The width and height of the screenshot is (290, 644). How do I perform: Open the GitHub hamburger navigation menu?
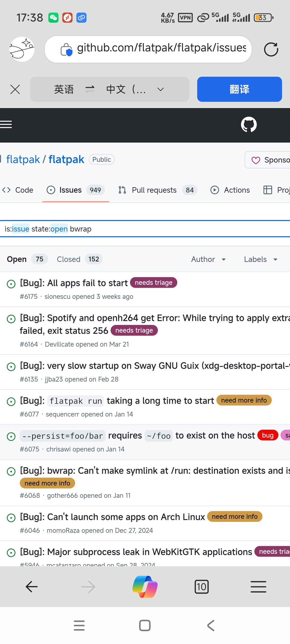tap(6, 124)
